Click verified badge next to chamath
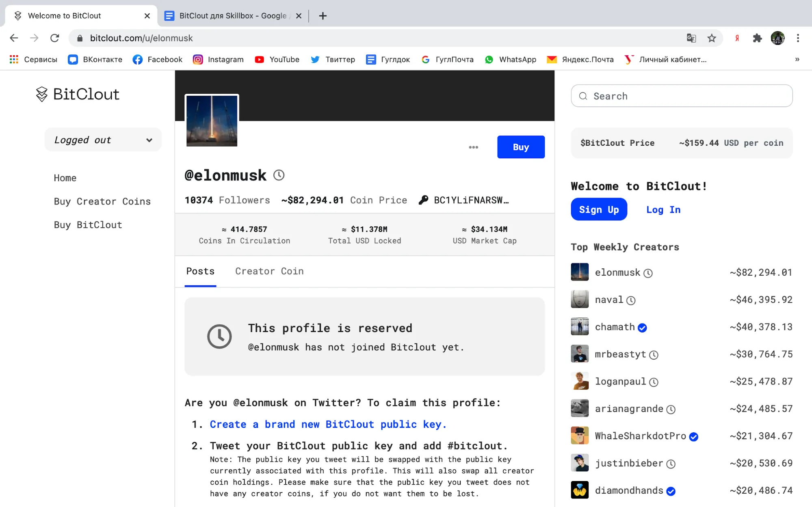Image resolution: width=812 pixels, height=507 pixels. tap(642, 328)
